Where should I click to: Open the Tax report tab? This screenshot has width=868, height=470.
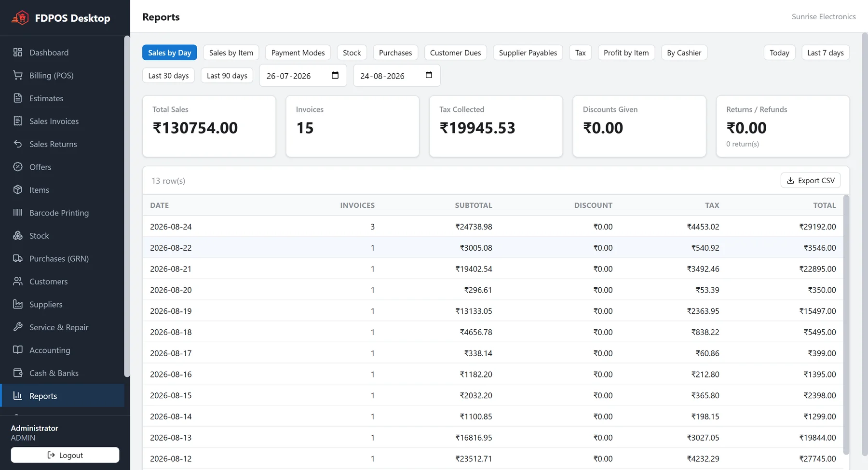(x=581, y=53)
